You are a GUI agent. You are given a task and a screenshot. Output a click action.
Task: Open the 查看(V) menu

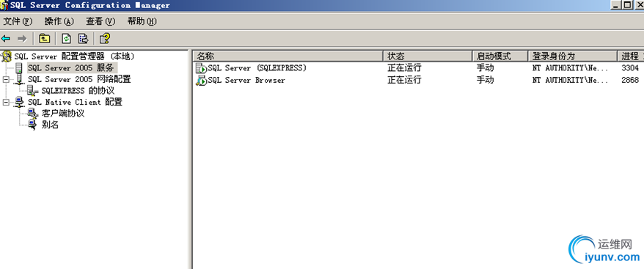point(100,21)
